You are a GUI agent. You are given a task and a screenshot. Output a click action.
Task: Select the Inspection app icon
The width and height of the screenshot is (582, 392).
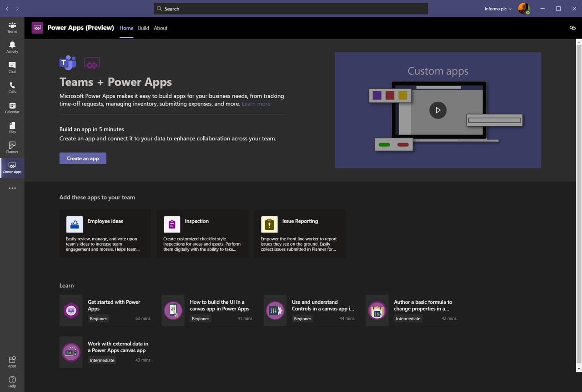pyautogui.click(x=171, y=224)
